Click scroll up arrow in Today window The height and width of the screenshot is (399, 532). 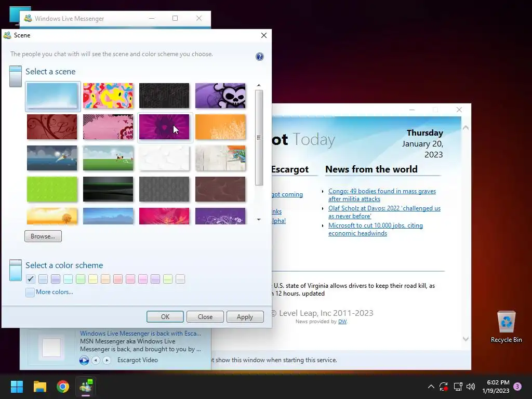pyautogui.click(x=465, y=128)
